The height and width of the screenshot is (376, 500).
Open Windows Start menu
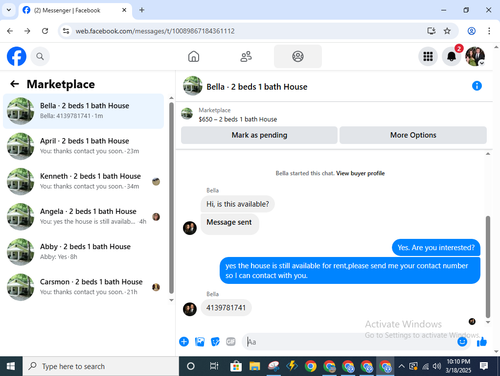tap(11, 366)
